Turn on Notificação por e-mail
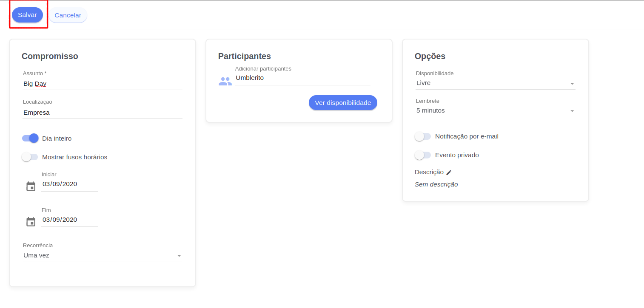 point(423,136)
